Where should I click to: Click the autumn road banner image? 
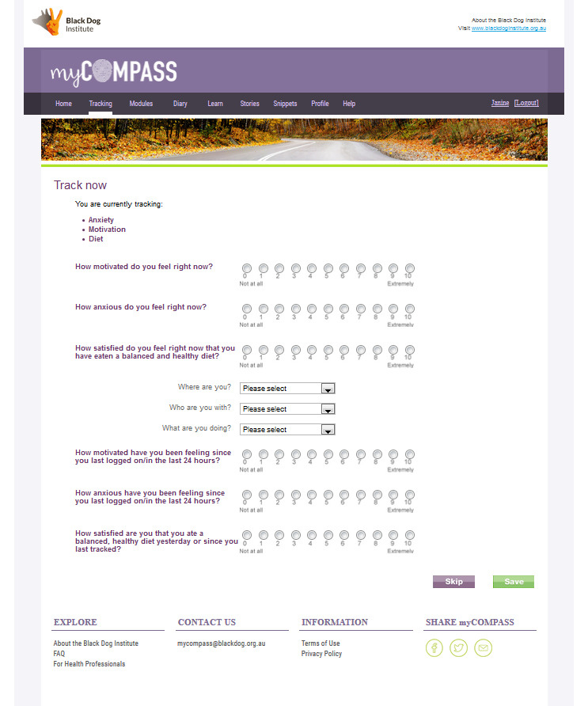pos(294,139)
